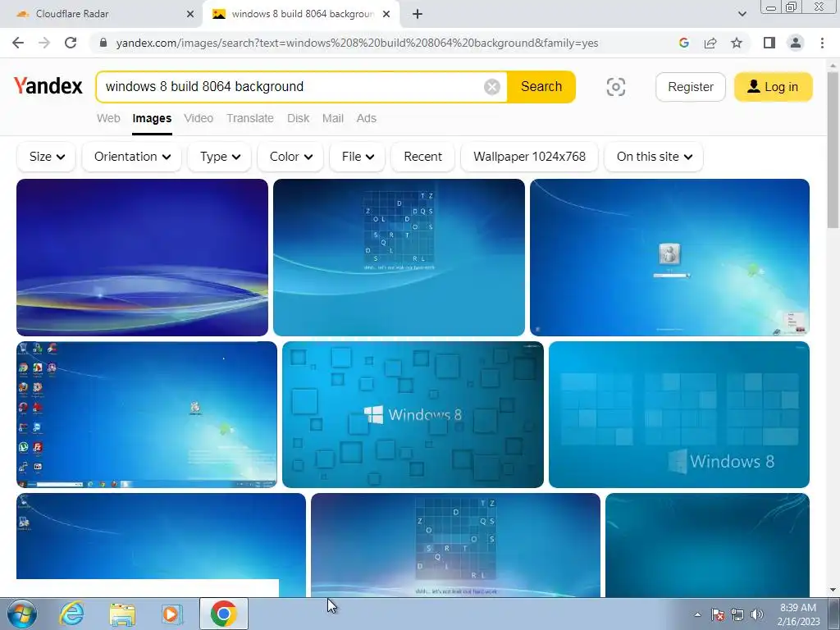
Task: Click the browser address bar URL
Action: (x=357, y=43)
